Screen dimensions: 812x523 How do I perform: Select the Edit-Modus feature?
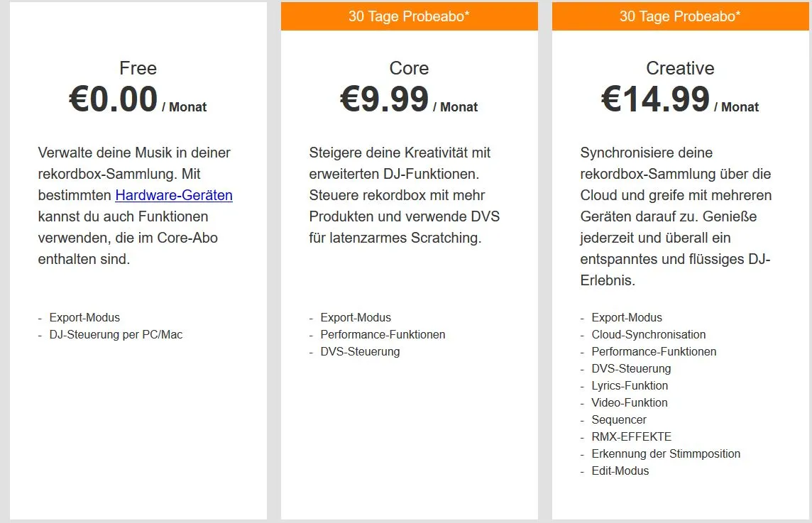point(620,470)
